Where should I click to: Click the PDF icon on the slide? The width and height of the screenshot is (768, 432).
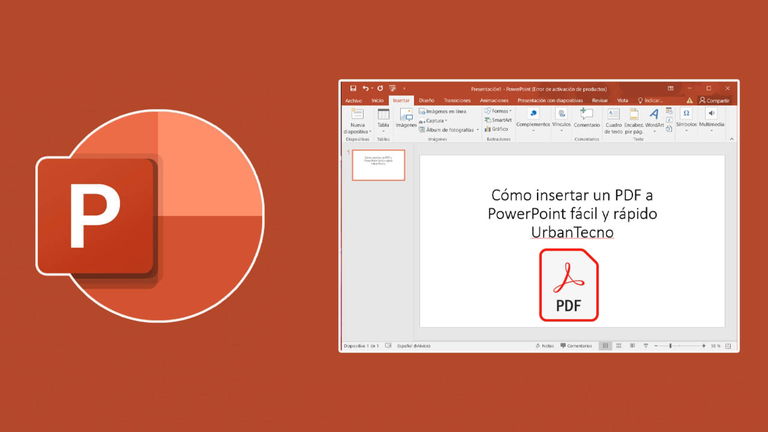569,285
